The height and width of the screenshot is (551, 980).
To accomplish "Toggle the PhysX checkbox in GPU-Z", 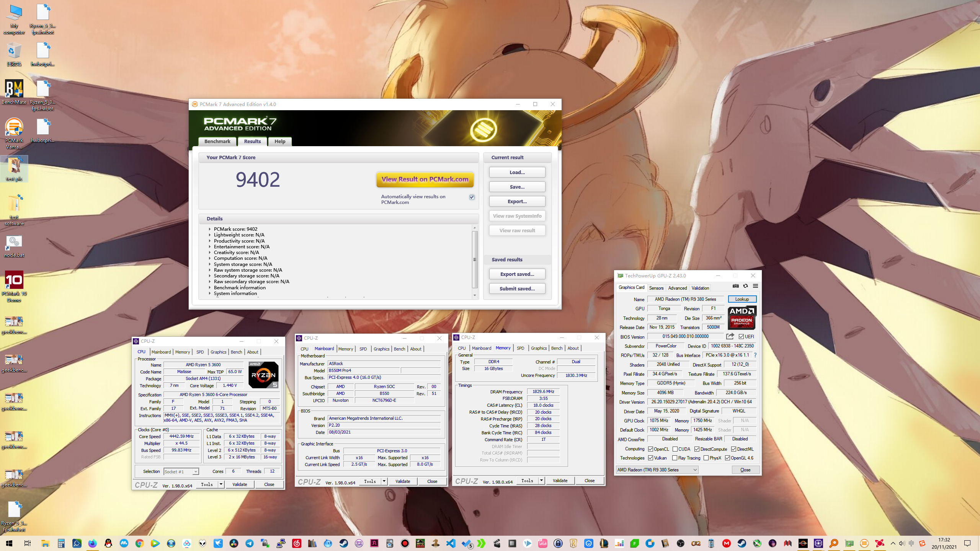I will (x=706, y=458).
